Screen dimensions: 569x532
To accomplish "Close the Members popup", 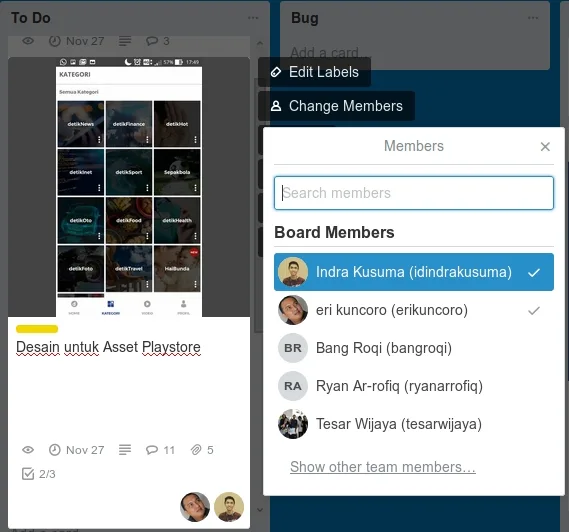I will tap(545, 147).
